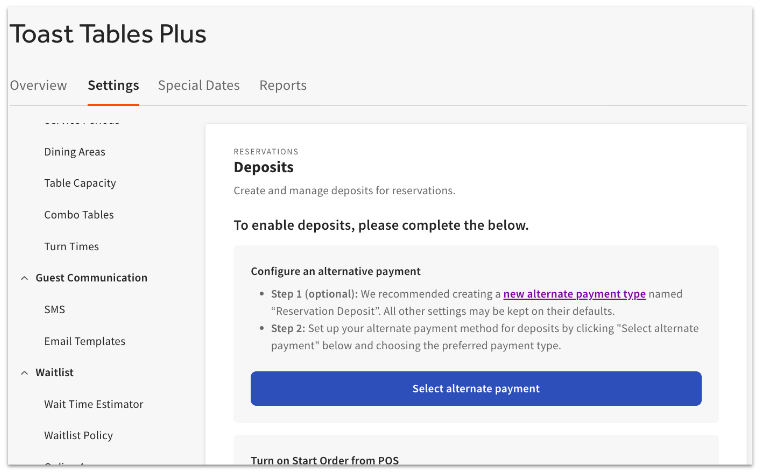Viewport: 760px width, 474px height.
Task: Select Dining Areas in the sidebar
Action: click(x=75, y=152)
